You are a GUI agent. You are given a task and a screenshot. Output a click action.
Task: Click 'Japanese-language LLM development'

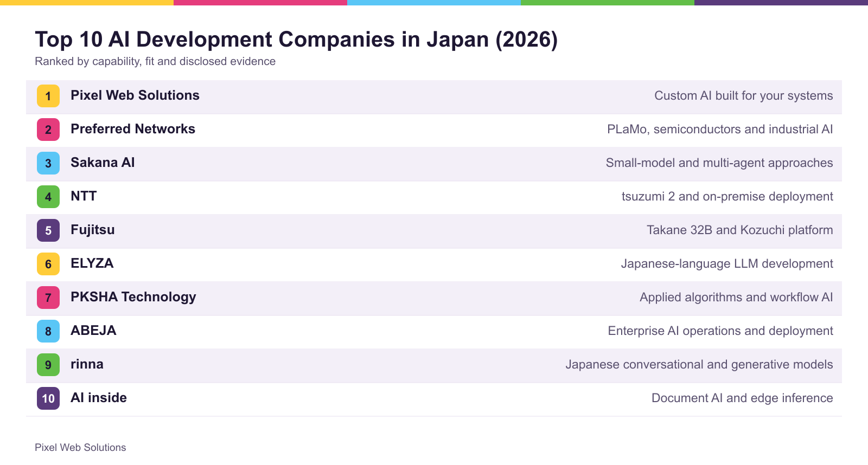[x=727, y=264]
